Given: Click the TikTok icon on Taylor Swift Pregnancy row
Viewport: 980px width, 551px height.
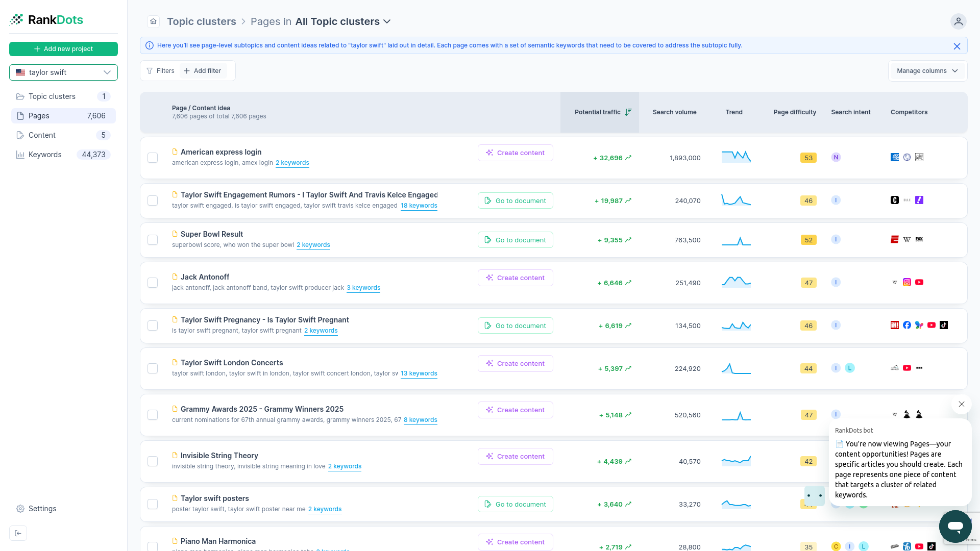Looking at the screenshot, I should (x=944, y=325).
